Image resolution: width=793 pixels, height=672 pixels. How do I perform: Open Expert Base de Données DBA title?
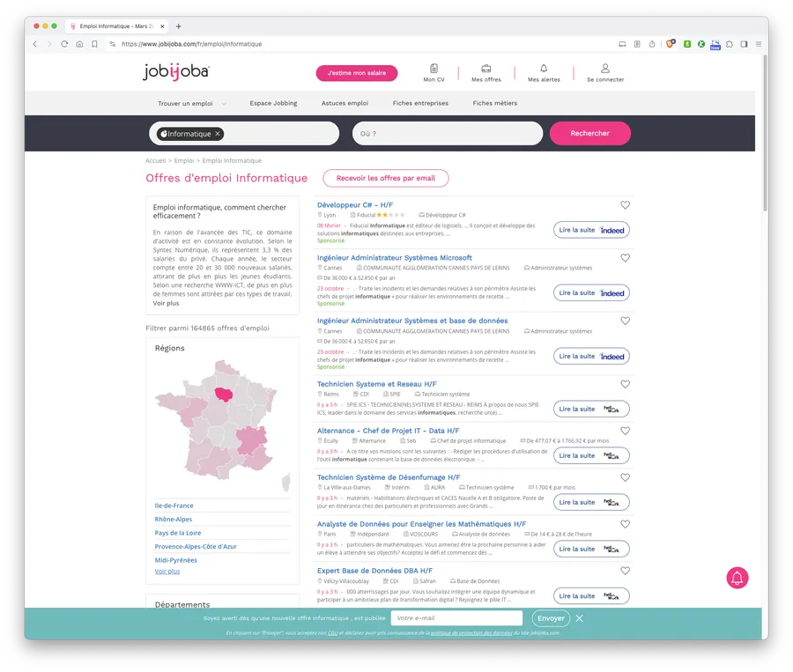tap(374, 571)
